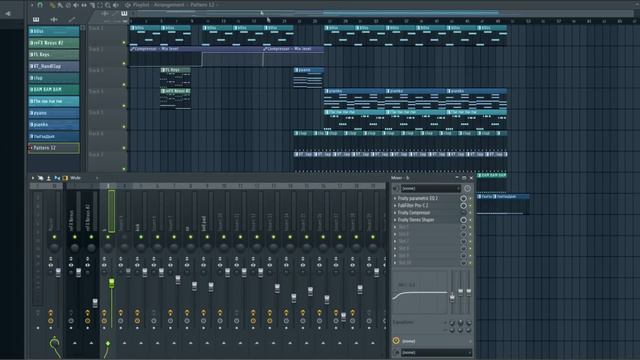
Task: Select the Slip tool in playlist toolbar
Action: pos(84,5)
